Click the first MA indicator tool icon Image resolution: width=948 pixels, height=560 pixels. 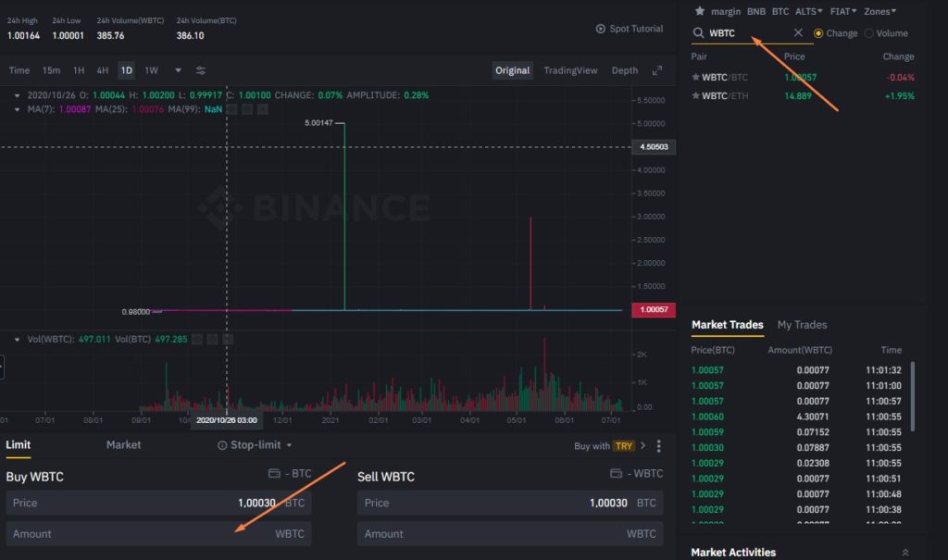(x=231, y=109)
